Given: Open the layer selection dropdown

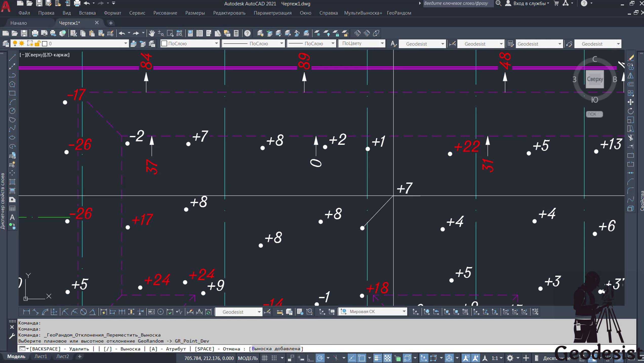Looking at the screenshot, I should [125, 44].
